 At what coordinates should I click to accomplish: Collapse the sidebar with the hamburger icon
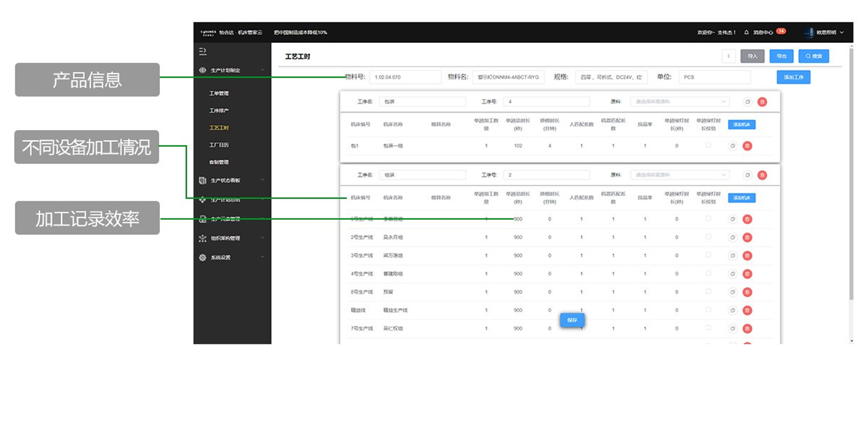pyautogui.click(x=203, y=52)
